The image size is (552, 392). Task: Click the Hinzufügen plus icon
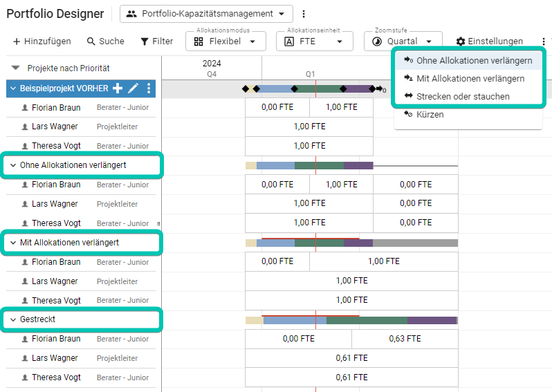click(x=17, y=41)
